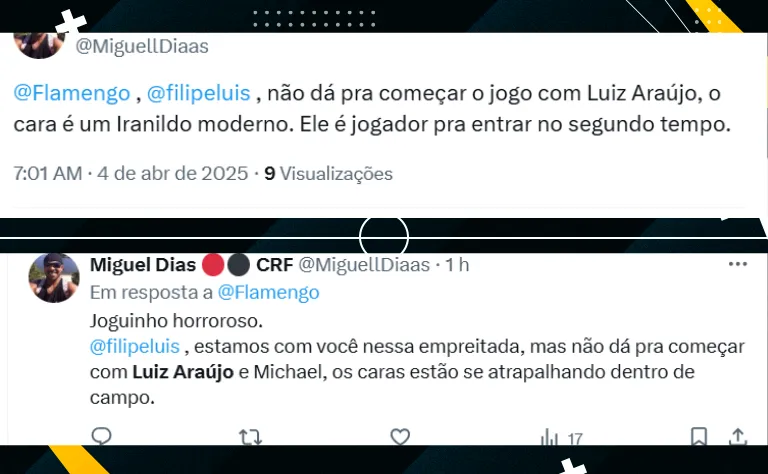Click the share upload arrow icon

click(738, 436)
